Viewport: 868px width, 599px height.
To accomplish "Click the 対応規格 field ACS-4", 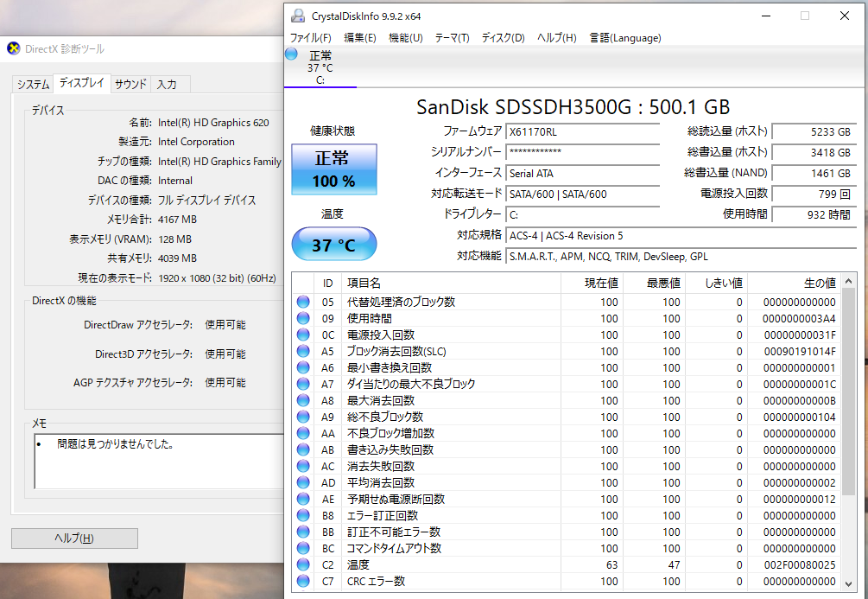I will [x=681, y=235].
